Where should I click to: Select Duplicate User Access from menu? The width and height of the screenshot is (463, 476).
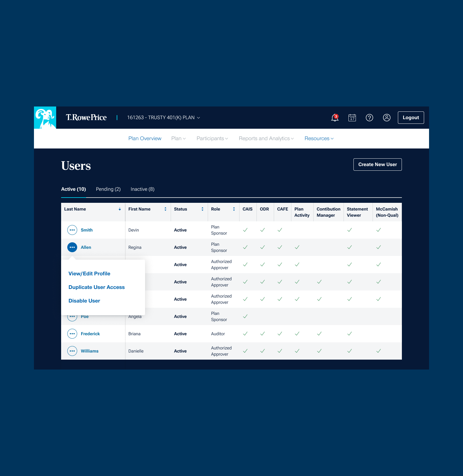click(97, 287)
